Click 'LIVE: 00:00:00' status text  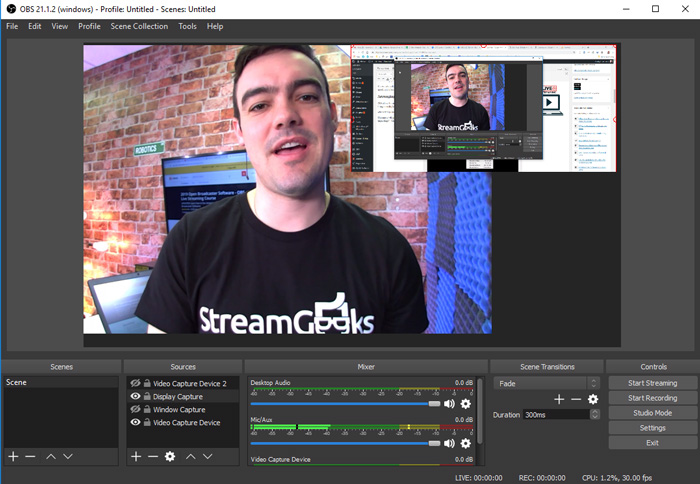click(479, 478)
